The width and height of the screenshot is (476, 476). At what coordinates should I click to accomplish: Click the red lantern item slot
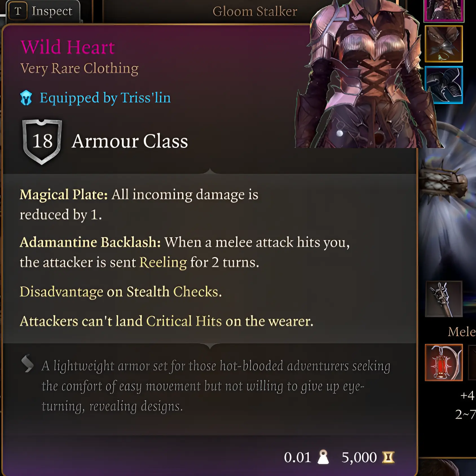click(444, 363)
